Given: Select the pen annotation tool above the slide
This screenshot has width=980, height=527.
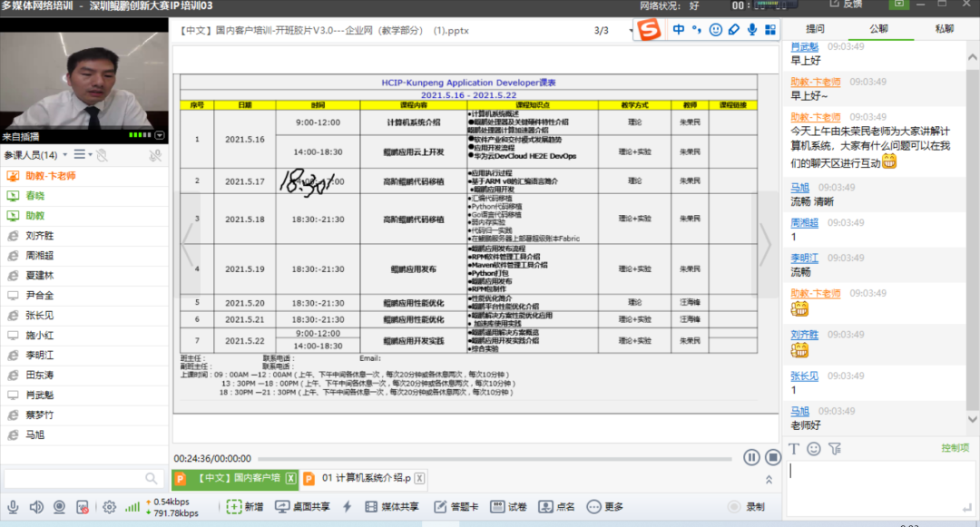Looking at the screenshot, I should (733, 29).
